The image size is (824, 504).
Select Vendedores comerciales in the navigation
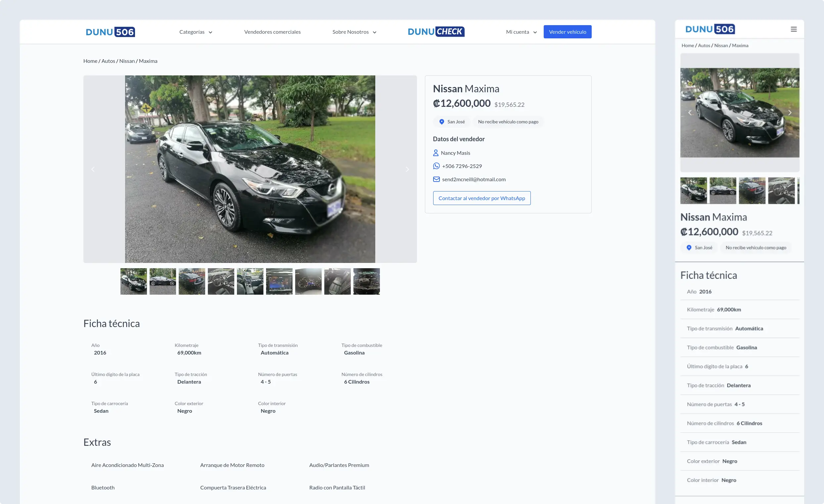coord(272,32)
